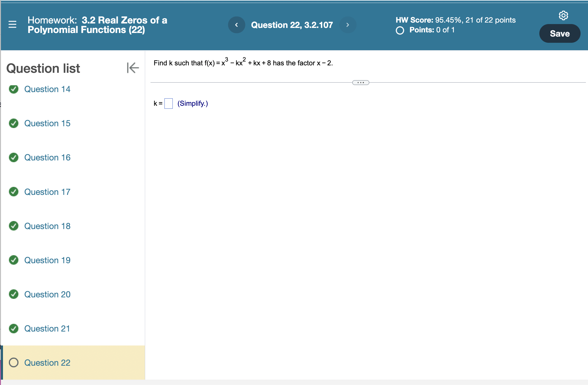The height and width of the screenshot is (385, 588).
Task: Click Question 19 completed checkmark
Action: coord(14,260)
